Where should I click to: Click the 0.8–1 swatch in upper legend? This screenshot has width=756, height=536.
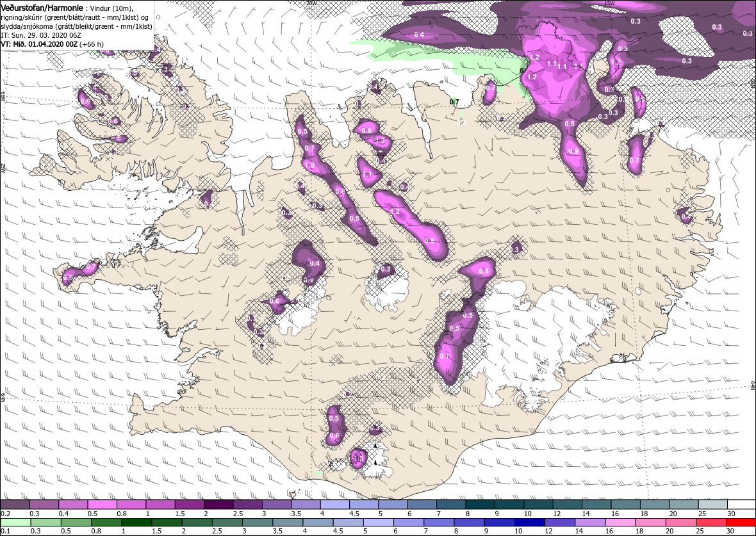coord(131,505)
